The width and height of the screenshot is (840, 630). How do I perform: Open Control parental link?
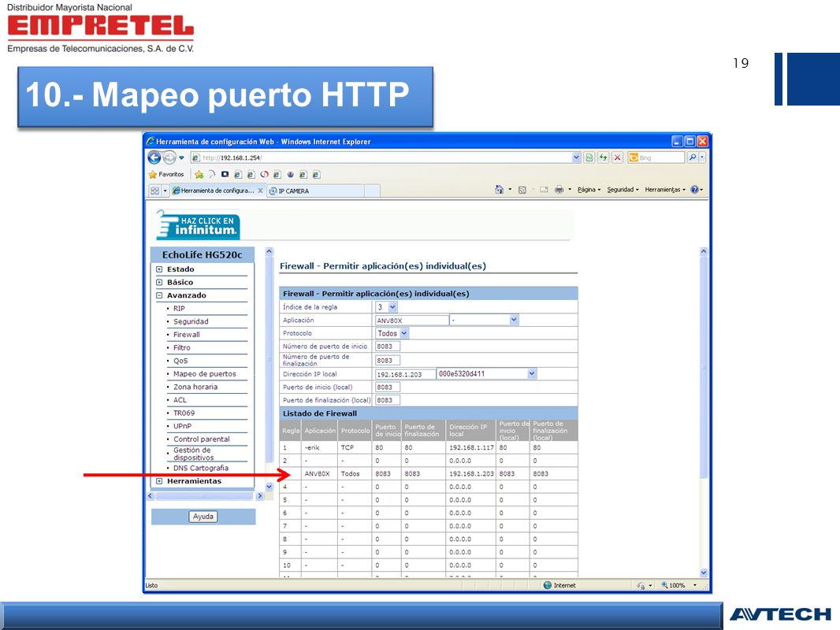(x=202, y=439)
